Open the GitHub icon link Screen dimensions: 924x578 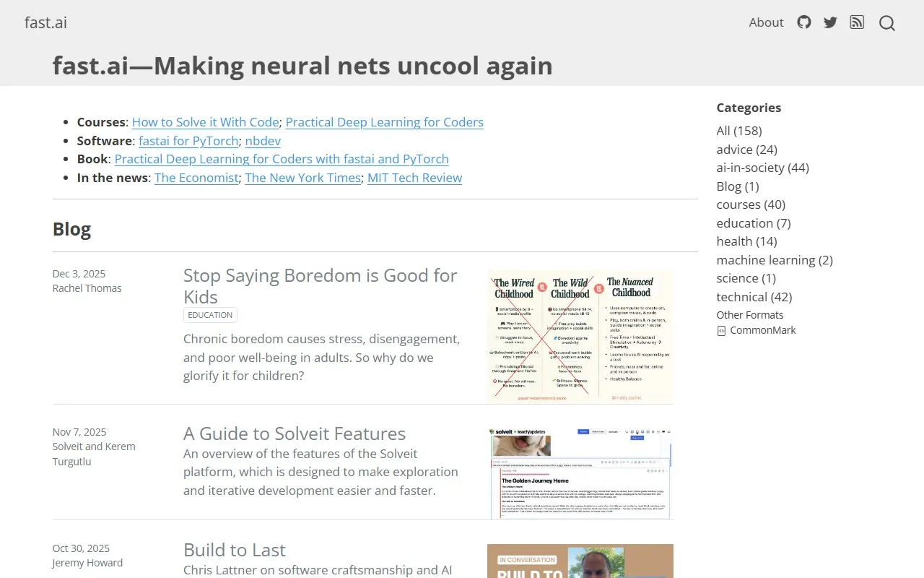coord(804,22)
